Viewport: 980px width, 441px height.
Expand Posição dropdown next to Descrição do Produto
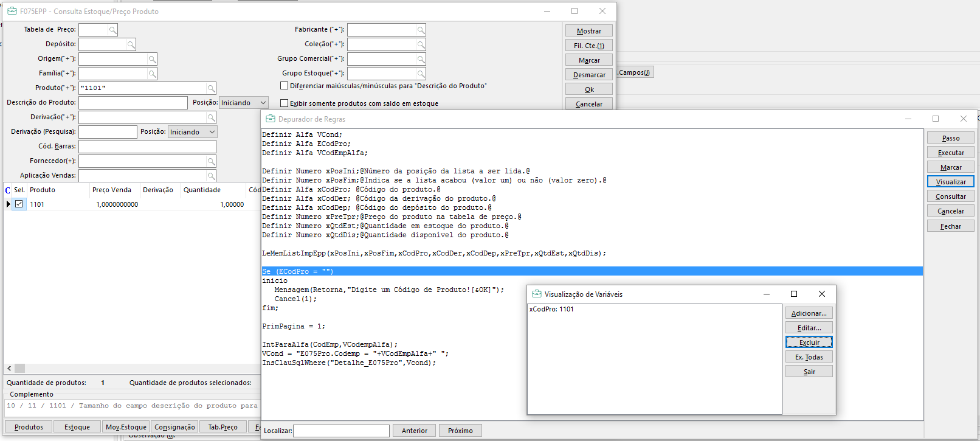coord(263,103)
